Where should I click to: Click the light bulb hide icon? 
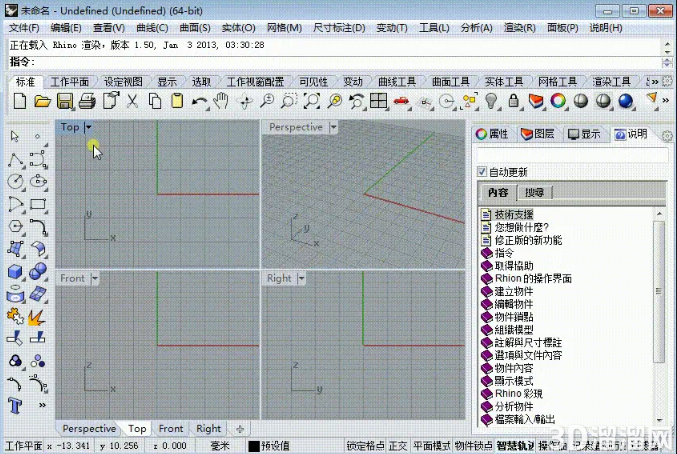click(x=491, y=101)
